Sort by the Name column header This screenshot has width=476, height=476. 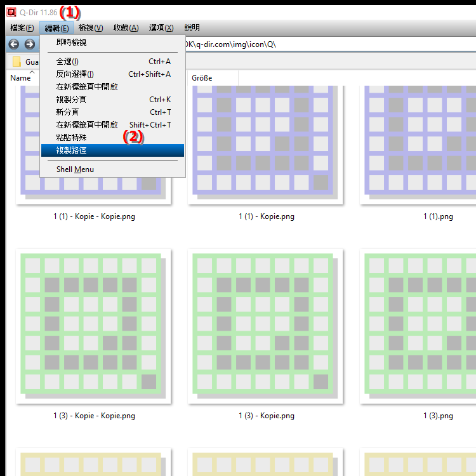(22, 77)
